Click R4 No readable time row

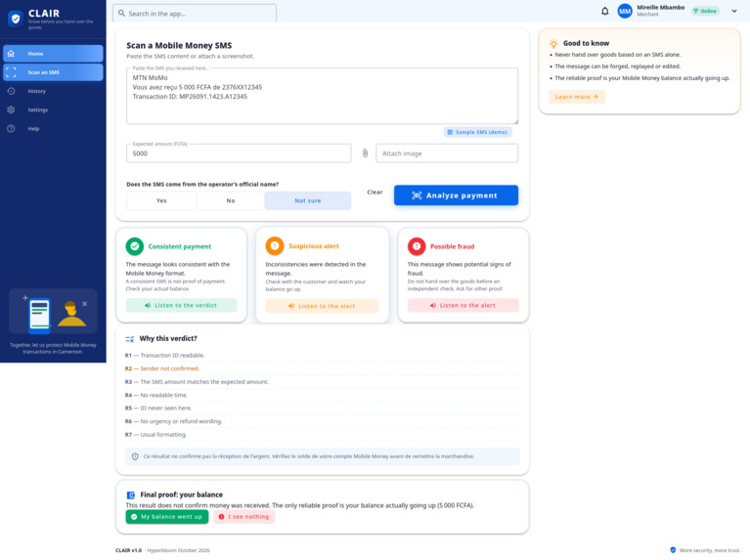coord(322,395)
